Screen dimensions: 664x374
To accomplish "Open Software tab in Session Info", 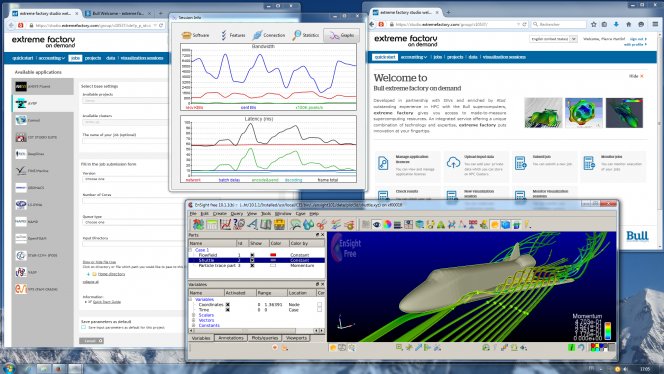I will [x=195, y=35].
